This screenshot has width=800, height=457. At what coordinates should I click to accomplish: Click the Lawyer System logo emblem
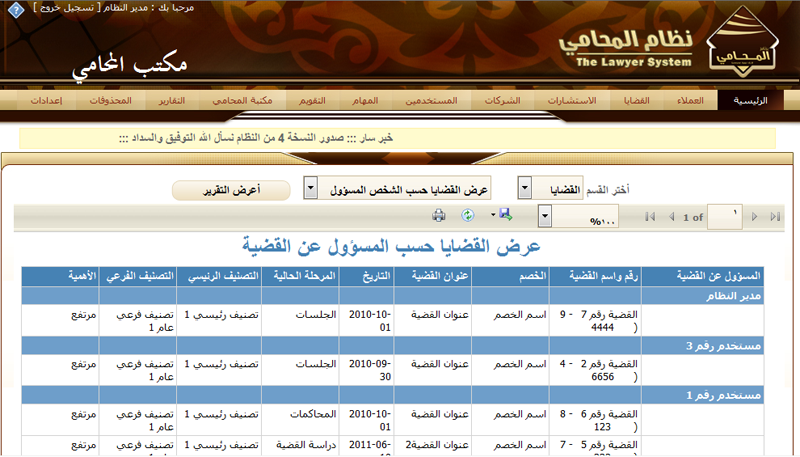pos(742,42)
